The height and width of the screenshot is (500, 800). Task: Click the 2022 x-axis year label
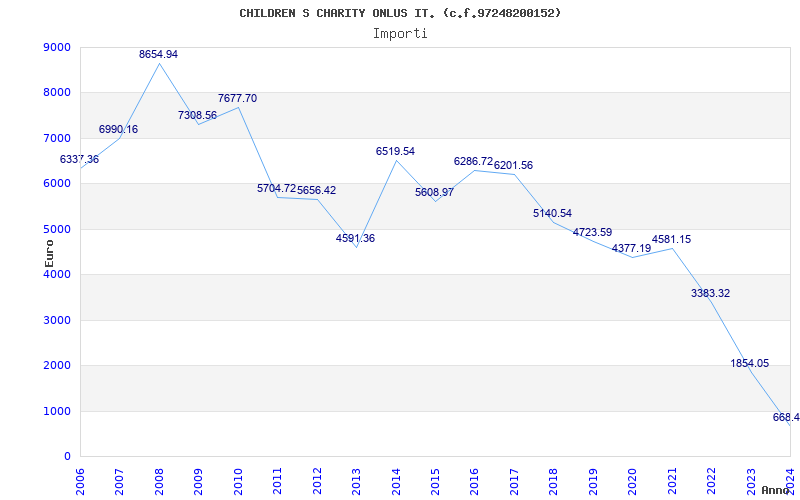(x=711, y=483)
